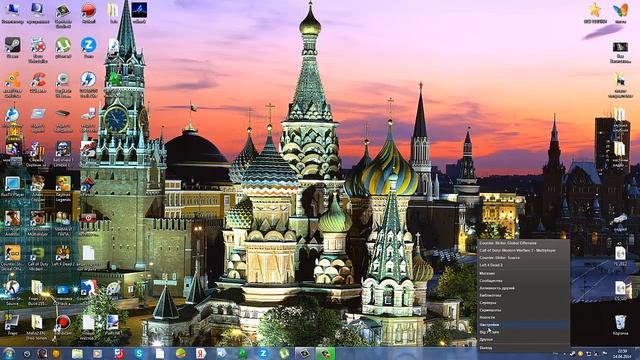640x360 pixels.
Task: Choose Big Picture in Steam menu
Action: pos(524,332)
